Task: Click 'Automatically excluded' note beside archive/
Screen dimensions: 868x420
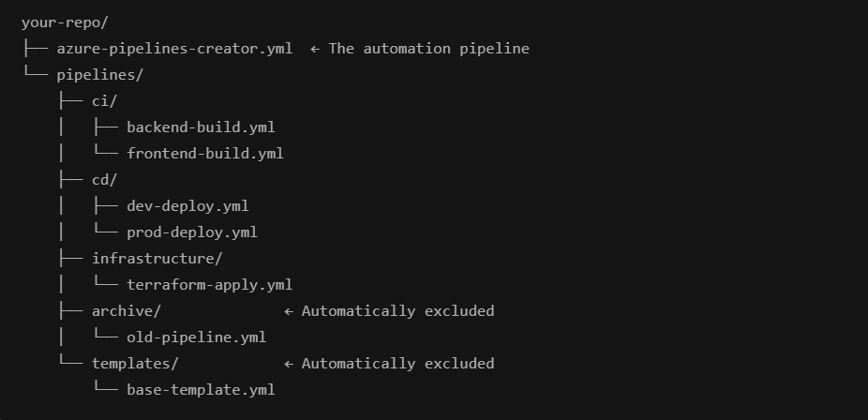Action: pyautogui.click(x=397, y=311)
